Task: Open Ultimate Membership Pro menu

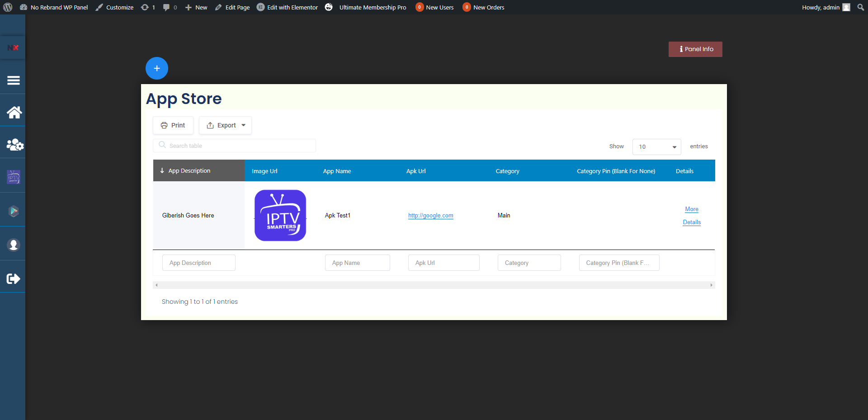Action: tap(373, 7)
